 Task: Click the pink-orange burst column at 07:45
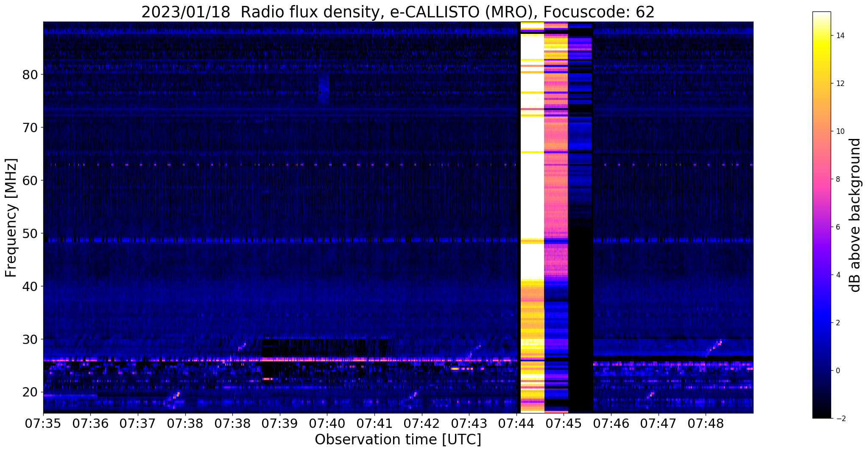tap(556, 217)
